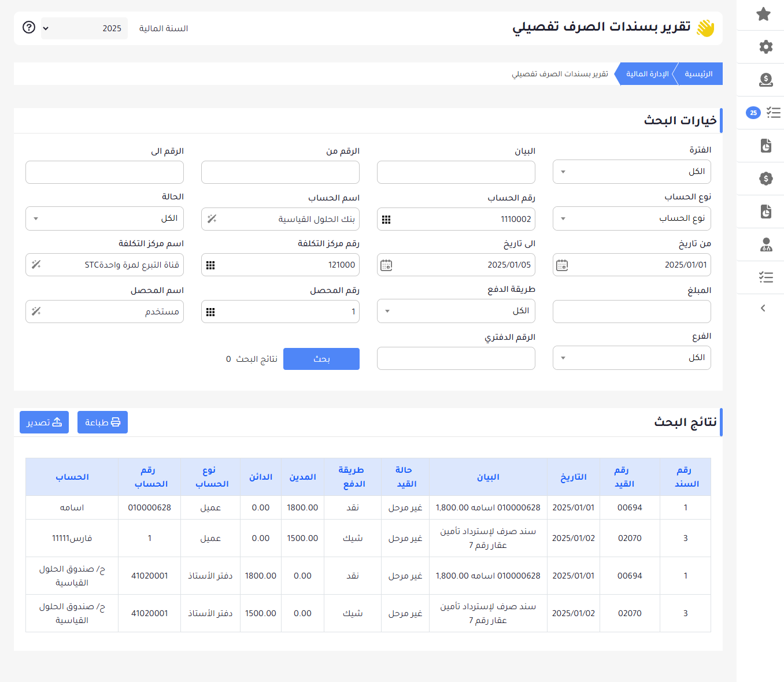Click 'طريقة الدفع' table column header

pyautogui.click(x=353, y=477)
